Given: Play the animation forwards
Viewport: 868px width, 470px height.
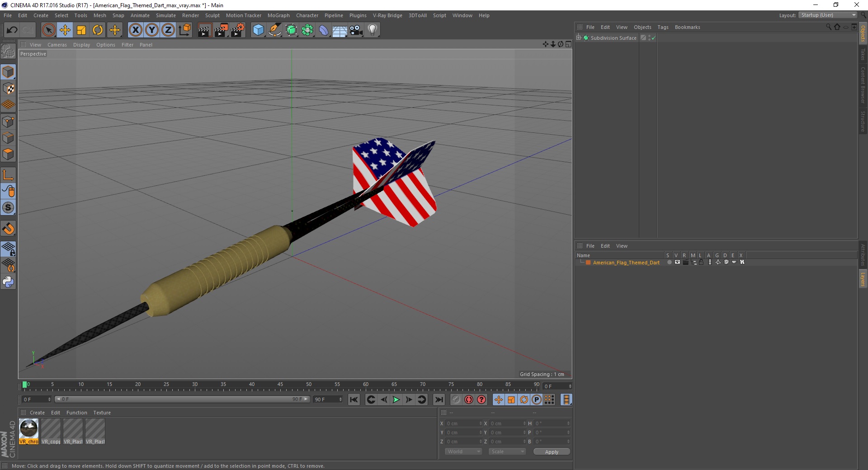Looking at the screenshot, I should (396, 399).
